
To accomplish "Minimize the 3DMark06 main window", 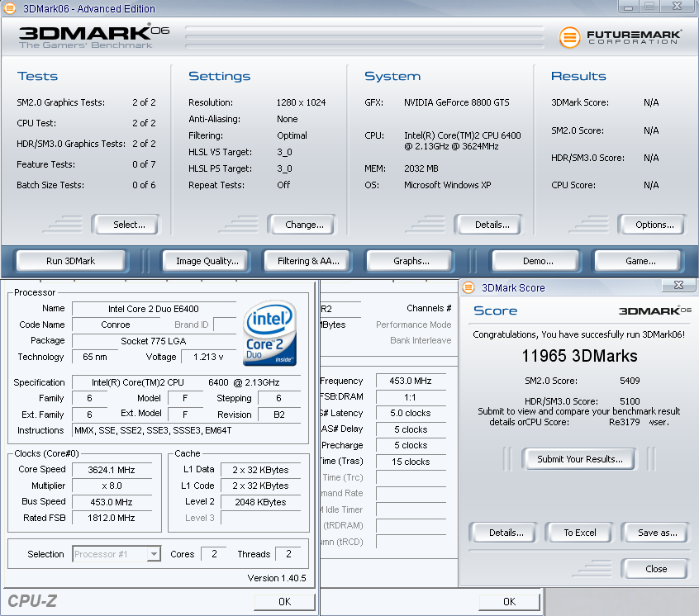I will [x=629, y=7].
